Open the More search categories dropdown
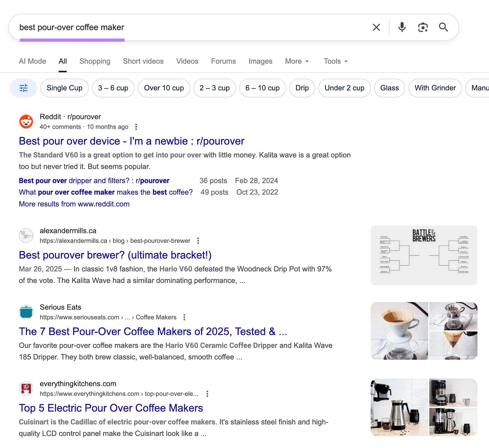Viewport: 489px width, 448px height. [296, 61]
